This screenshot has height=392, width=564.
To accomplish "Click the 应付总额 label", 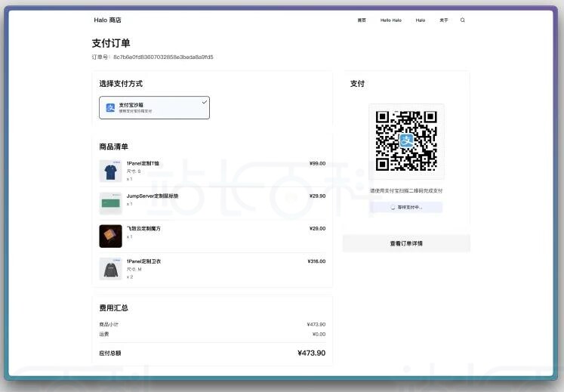I will click(x=110, y=353).
